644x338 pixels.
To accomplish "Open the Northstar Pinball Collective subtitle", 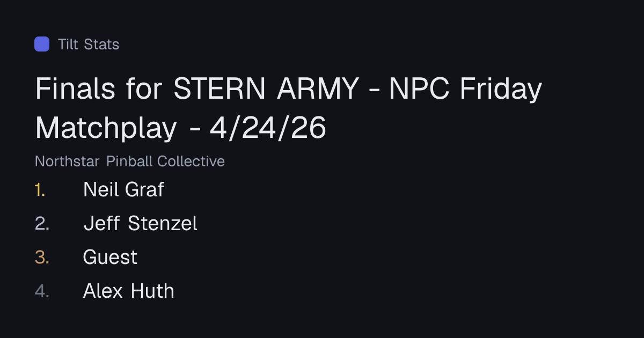I will pos(130,161).
